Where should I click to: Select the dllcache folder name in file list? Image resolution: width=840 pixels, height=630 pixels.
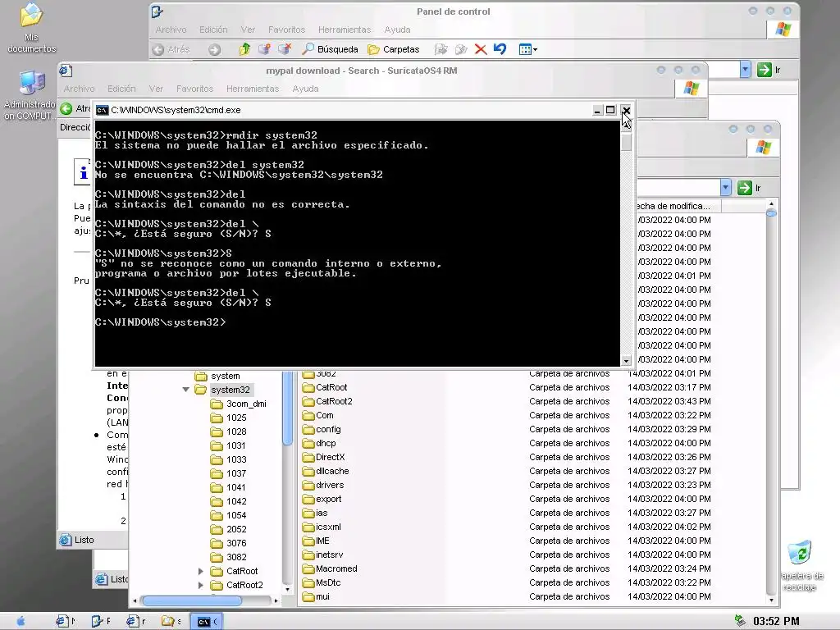coord(332,471)
